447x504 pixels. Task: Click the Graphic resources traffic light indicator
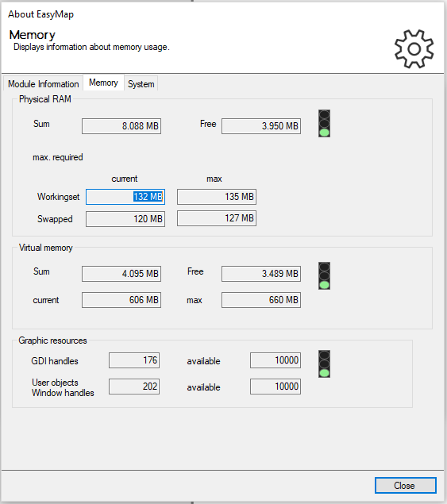click(324, 364)
